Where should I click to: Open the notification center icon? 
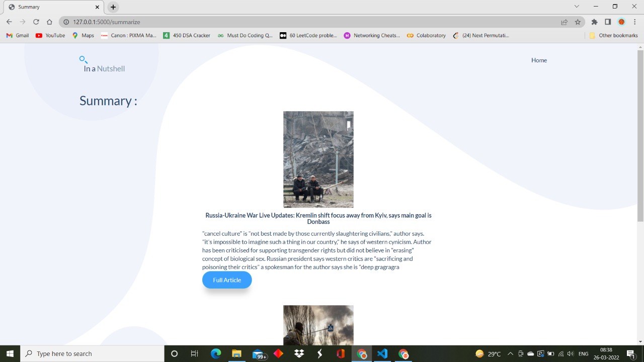[630, 353]
